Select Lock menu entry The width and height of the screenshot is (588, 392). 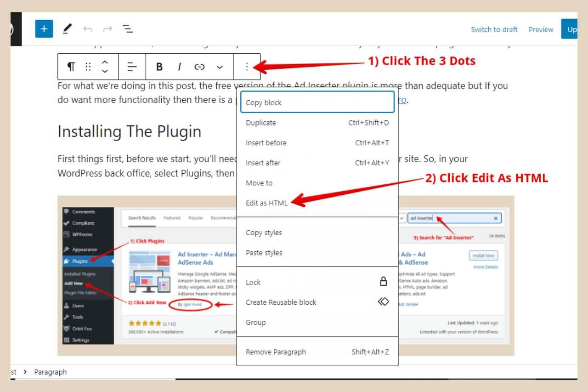coord(317,282)
